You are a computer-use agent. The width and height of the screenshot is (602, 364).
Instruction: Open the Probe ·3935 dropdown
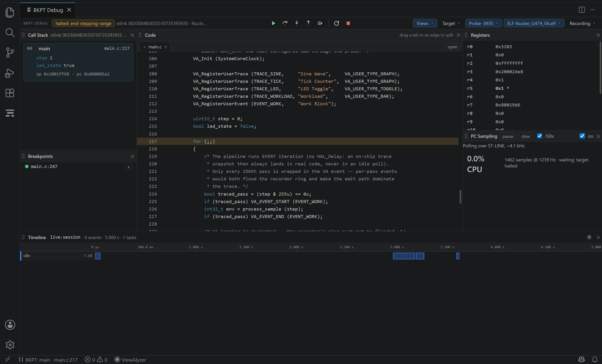(x=484, y=23)
